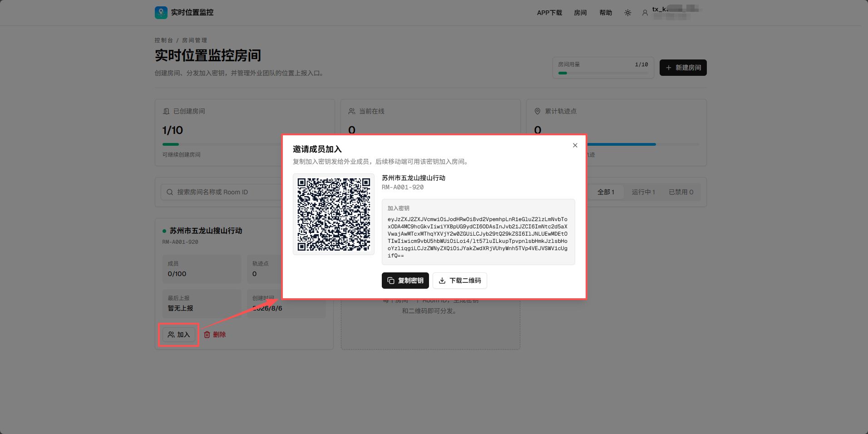Click the 邀请成员加入 dialog heading

click(x=317, y=149)
